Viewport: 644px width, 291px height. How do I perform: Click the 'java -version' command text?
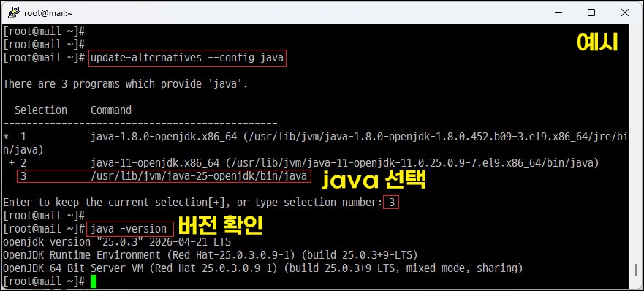click(129, 229)
